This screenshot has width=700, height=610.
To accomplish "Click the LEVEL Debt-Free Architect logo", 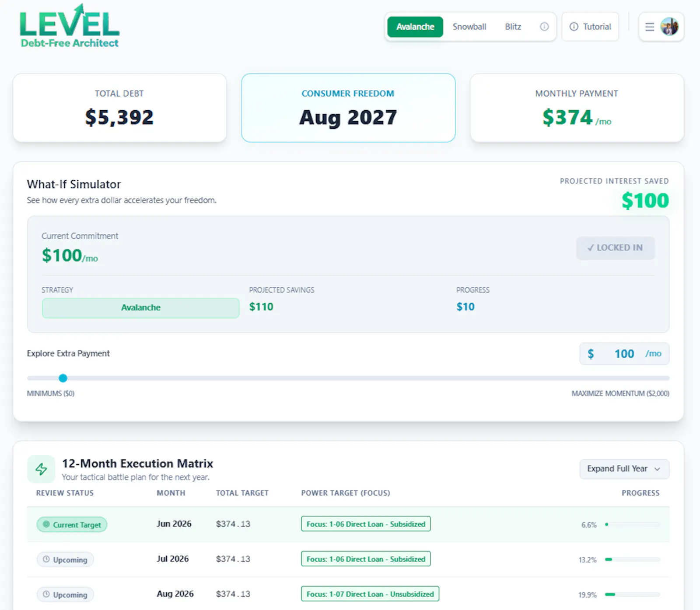I will (x=70, y=26).
